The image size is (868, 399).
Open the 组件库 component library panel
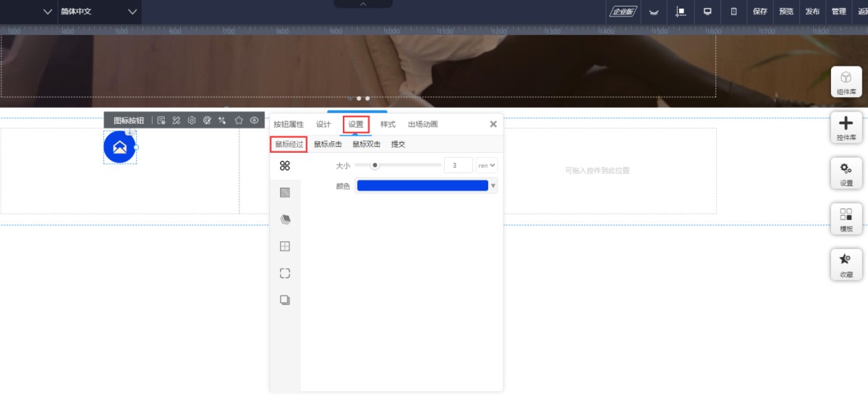click(x=846, y=82)
